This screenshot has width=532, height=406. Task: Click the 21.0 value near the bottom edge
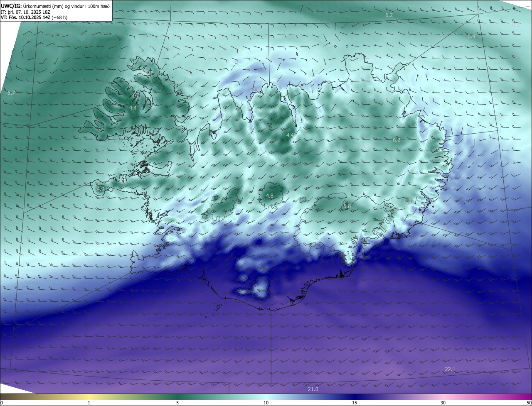pyautogui.click(x=313, y=389)
